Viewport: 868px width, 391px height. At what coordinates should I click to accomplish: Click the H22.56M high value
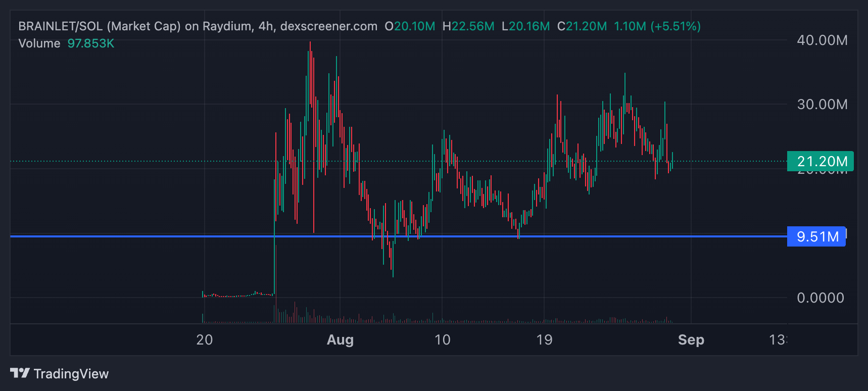[x=468, y=26]
